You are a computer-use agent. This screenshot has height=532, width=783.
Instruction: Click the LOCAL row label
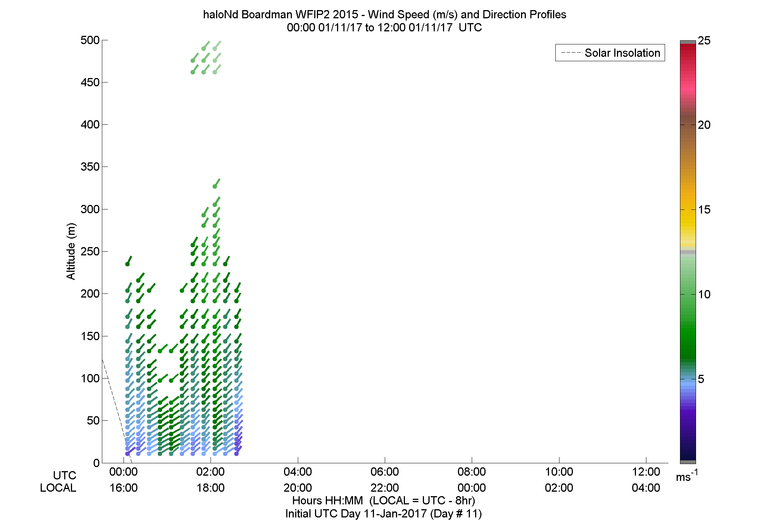click(x=58, y=488)
